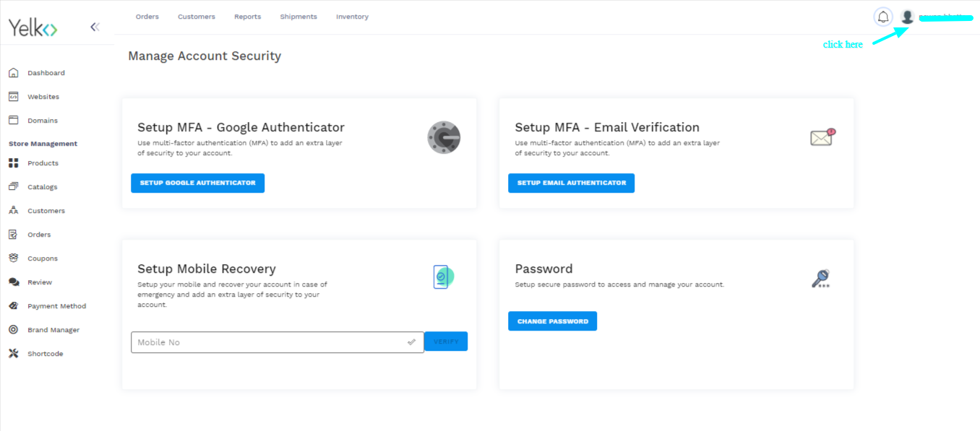
Task: Go to Dashboard in sidebar
Action: click(x=46, y=73)
